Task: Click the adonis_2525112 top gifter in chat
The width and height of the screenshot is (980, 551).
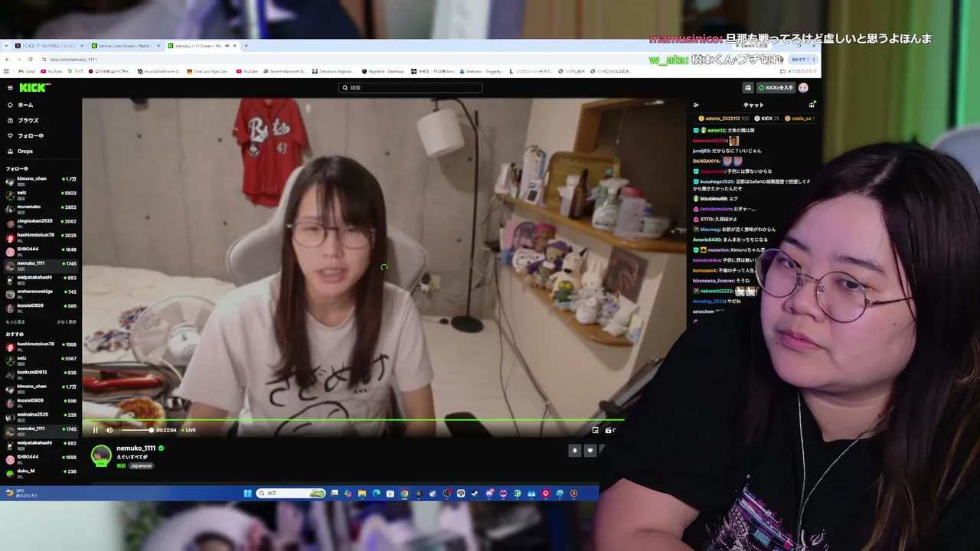Action: [x=723, y=119]
